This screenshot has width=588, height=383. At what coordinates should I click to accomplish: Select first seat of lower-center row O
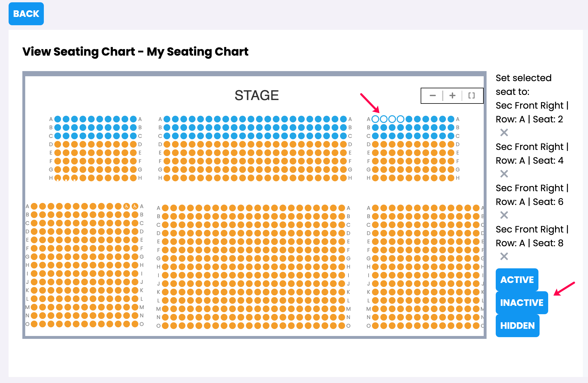coord(165,326)
